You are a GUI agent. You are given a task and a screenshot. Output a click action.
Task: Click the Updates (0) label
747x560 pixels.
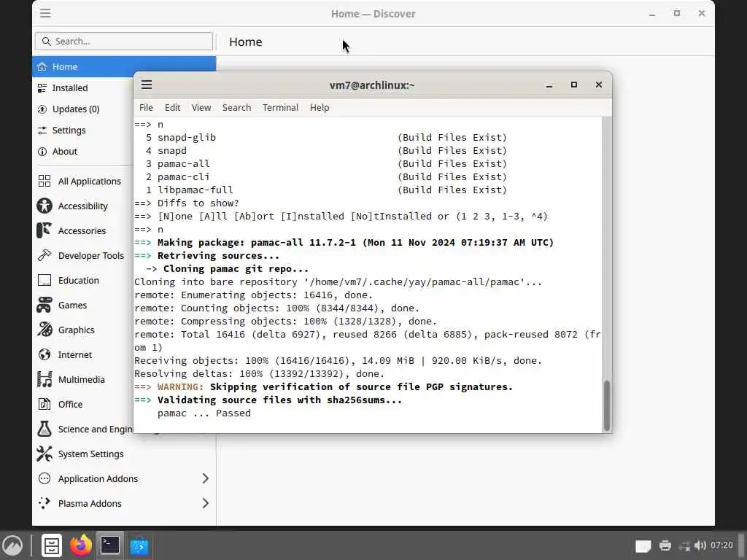pos(76,109)
